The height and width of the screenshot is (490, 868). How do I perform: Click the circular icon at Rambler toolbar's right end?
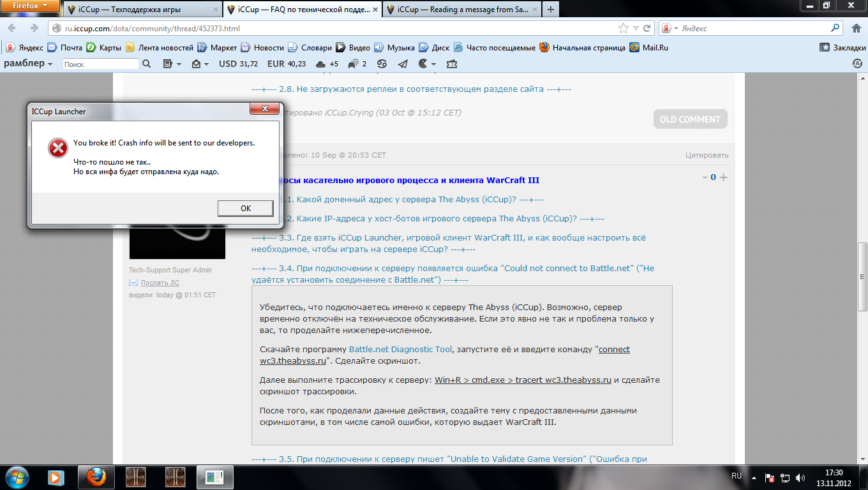[x=858, y=64]
